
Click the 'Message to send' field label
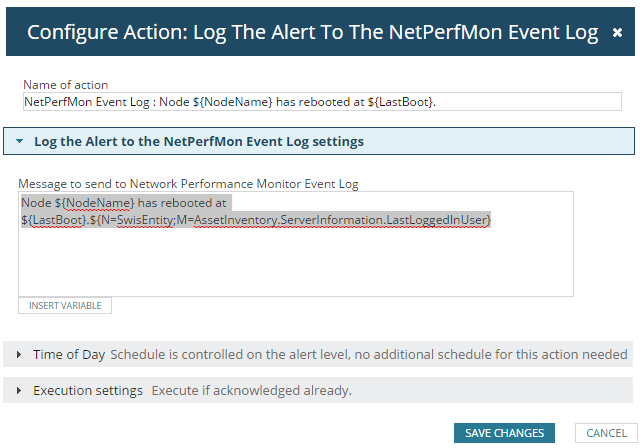coord(188,184)
